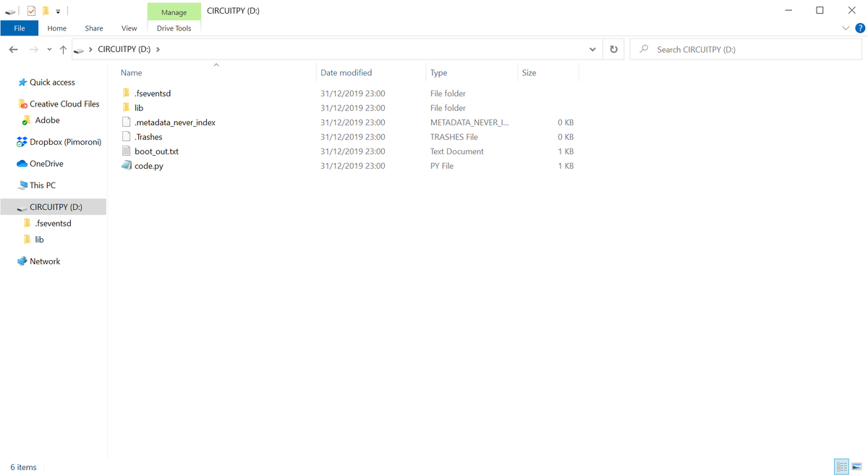Navigate back with the left arrow

pos(13,49)
